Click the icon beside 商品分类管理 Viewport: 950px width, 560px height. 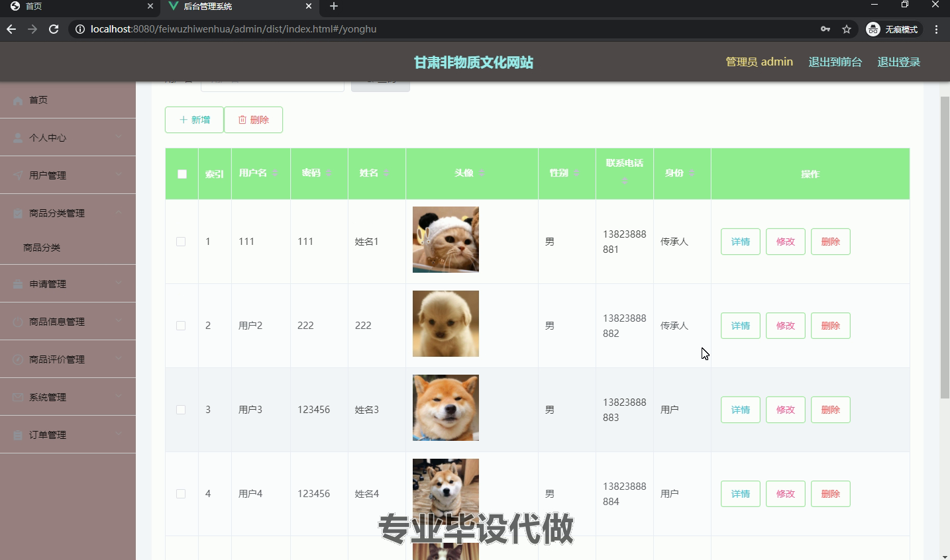pyautogui.click(x=18, y=213)
